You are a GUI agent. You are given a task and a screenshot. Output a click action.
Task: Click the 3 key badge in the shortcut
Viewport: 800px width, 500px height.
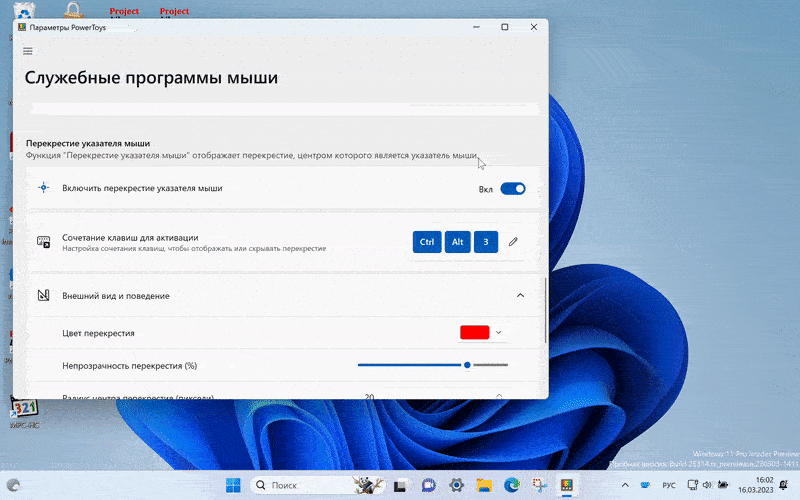[486, 242]
